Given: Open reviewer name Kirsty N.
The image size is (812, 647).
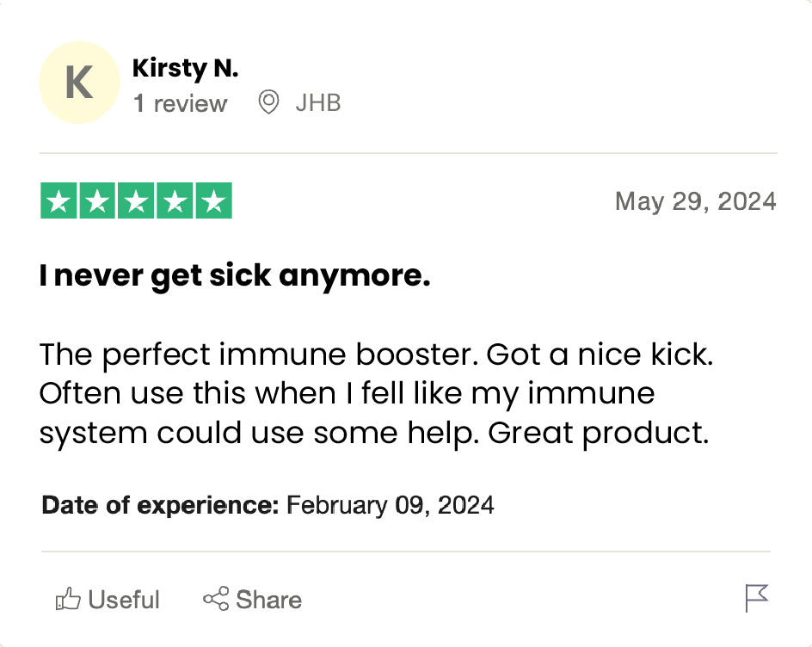Looking at the screenshot, I should click(x=185, y=69).
